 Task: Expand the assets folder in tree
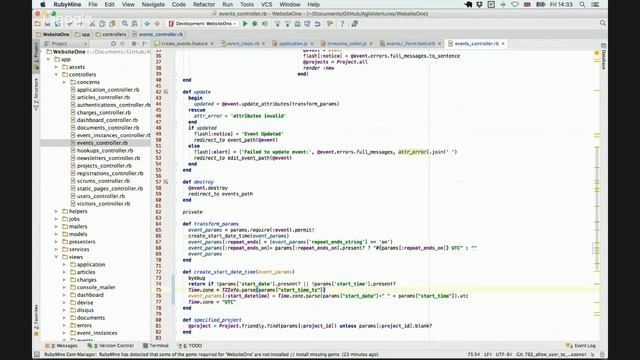tap(56, 67)
